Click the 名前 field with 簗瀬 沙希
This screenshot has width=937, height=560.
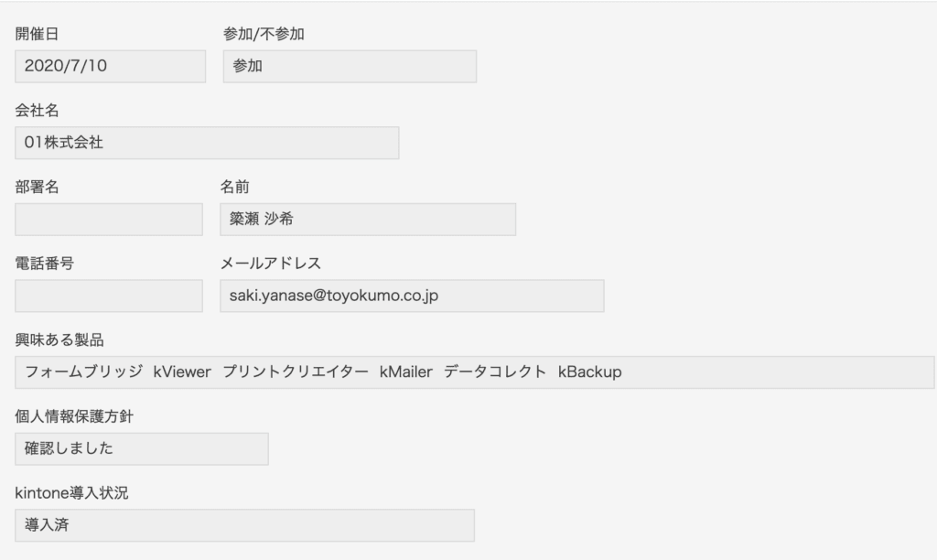point(368,220)
